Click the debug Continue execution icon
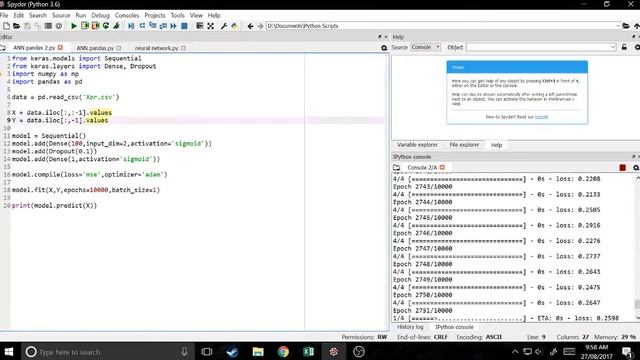This screenshot has width=640, height=360. tap(173, 26)
